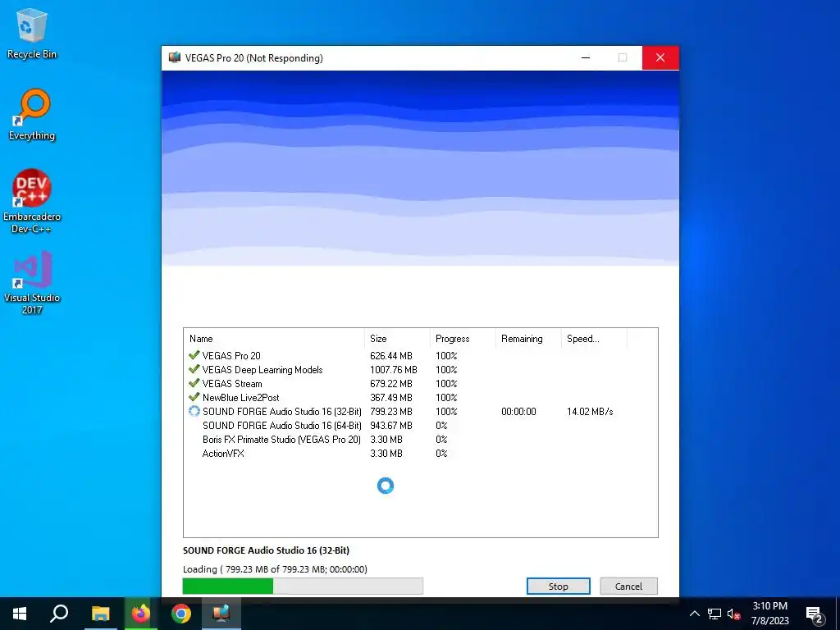
Task: Click the Speed... column header
Action: [x=594, y=339]
